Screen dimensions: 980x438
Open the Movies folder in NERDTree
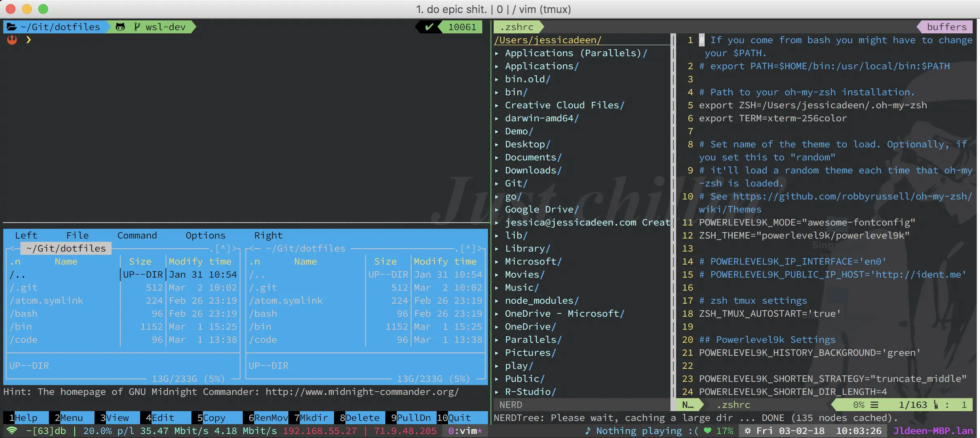click(525, 274)
